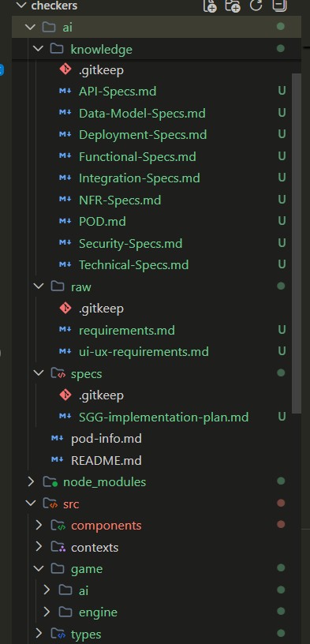Click the node_modules folder icon
Viewport: 310px width, 644px height.
click(x=50, y=481)
